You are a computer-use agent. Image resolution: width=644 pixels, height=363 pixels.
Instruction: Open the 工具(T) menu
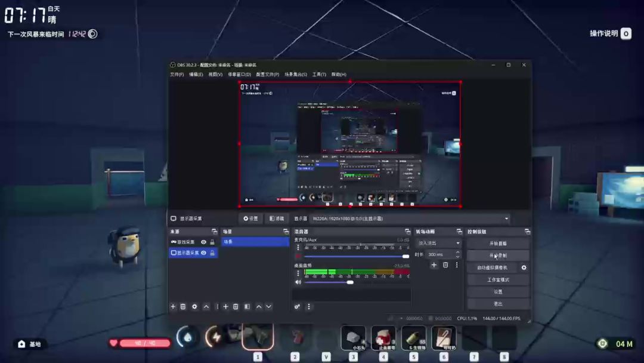pos(319,75)
